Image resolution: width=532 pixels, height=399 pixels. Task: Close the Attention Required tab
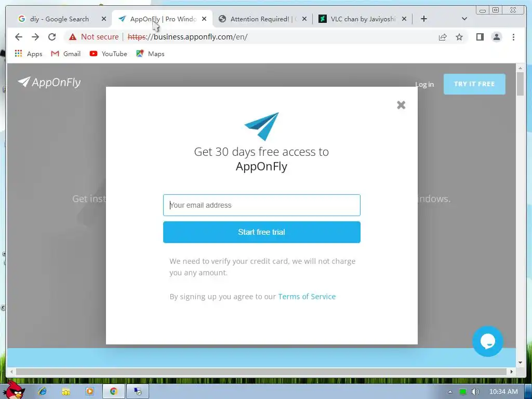pos(304,19)
